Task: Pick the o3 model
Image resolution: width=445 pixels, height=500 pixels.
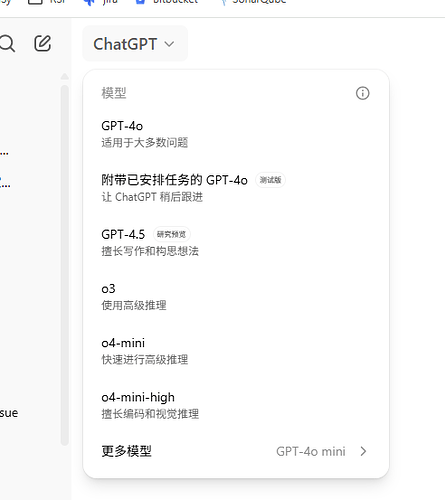Action: (236, 297)
